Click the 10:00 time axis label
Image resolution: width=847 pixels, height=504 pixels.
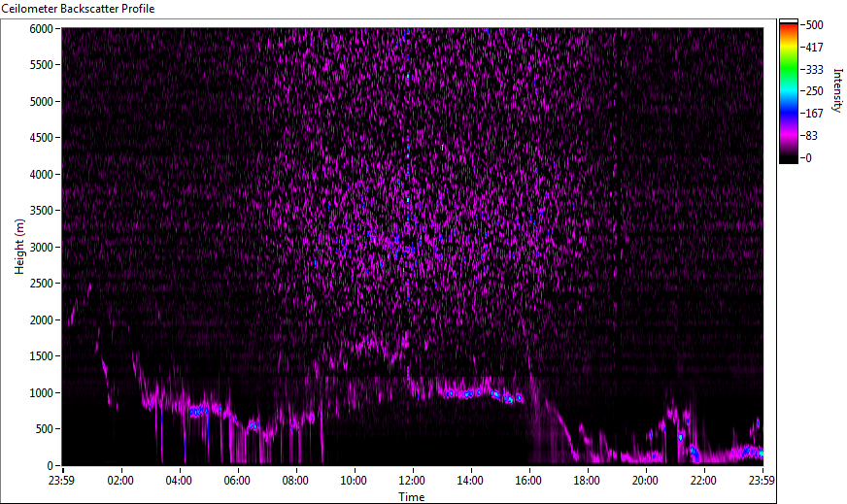[x=354, y=481]
